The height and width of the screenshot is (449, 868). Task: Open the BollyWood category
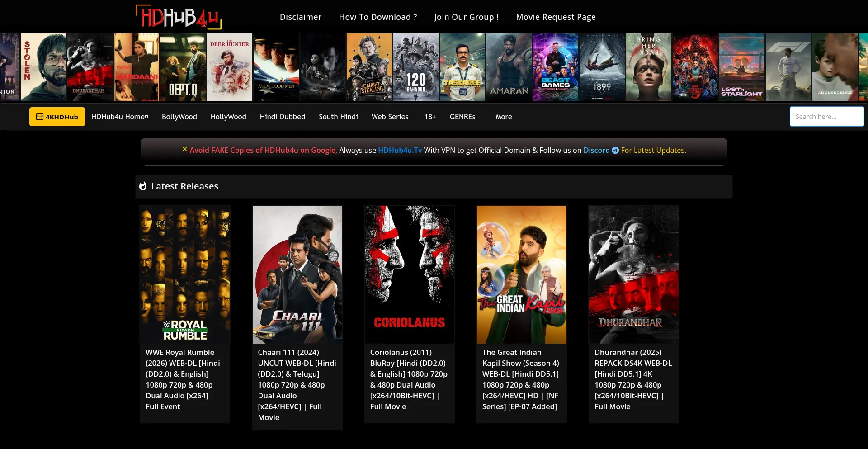point(179,117)
